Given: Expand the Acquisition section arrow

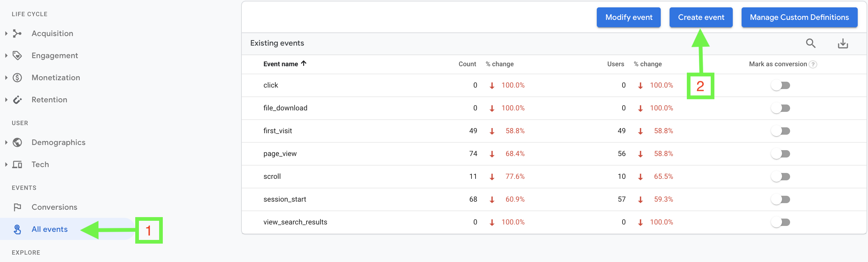Looking at the screenshot, I should (x=6, y=33).
